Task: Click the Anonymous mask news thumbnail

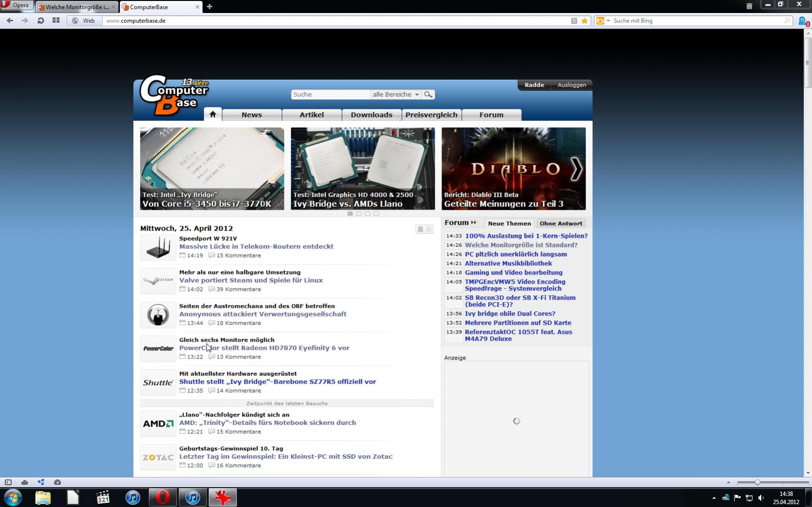Action: pyautogui.click(x=158, y=315)
